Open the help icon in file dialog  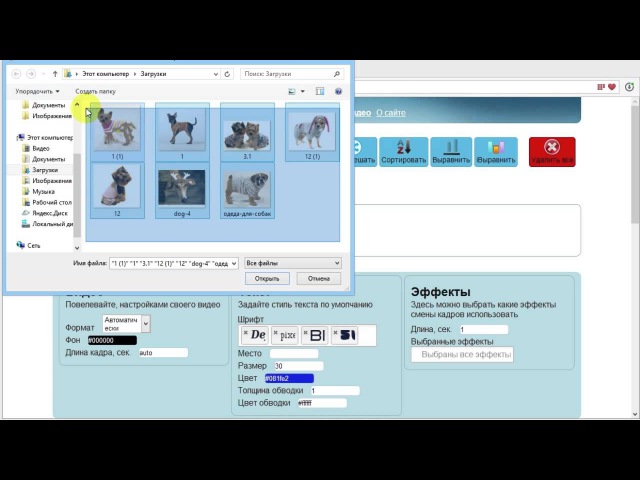[338, 91]
